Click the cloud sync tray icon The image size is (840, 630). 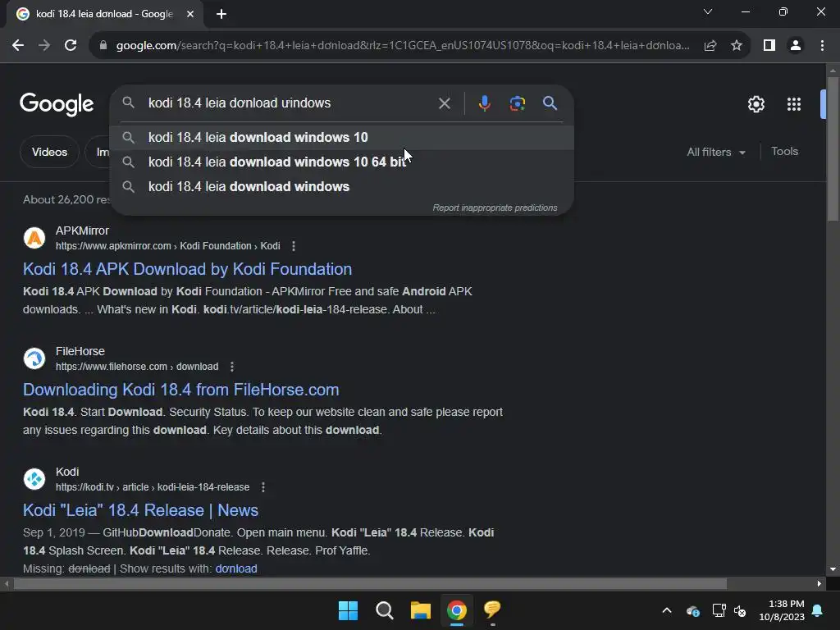692,610
